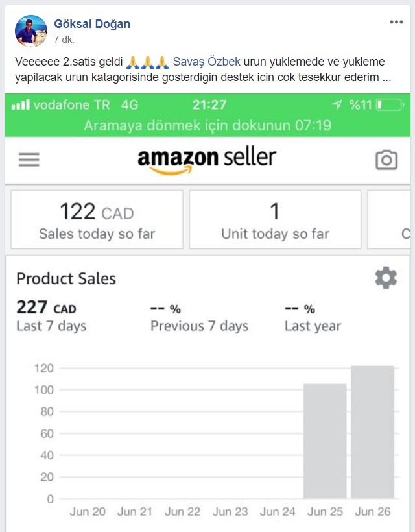Screen dimensions: 415x532
Task: Open Göksal Doğan's profile name link
Action: tap(92, 24)
